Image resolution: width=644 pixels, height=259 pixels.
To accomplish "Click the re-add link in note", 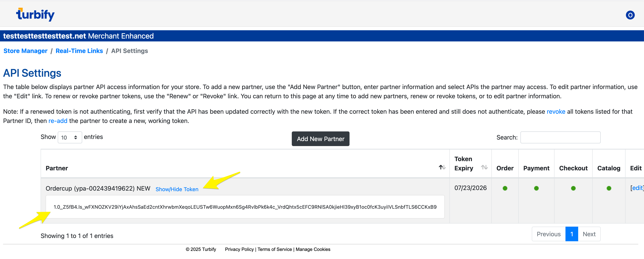I will [x=58, y=121].
